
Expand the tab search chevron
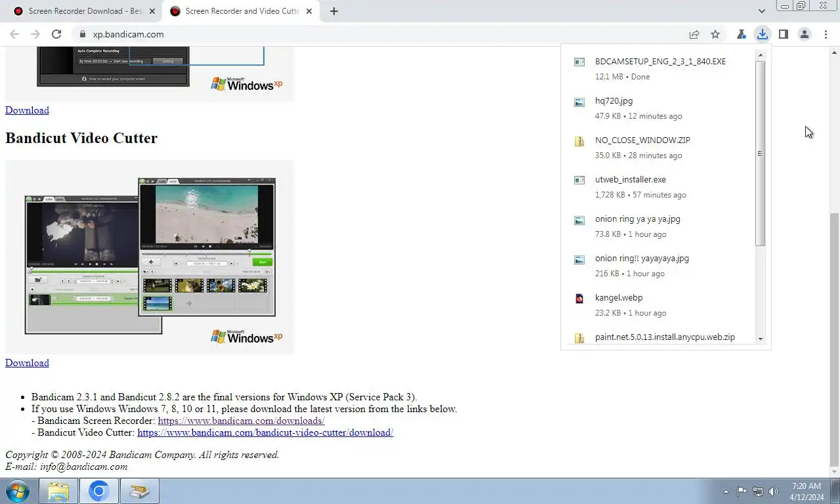762,11
